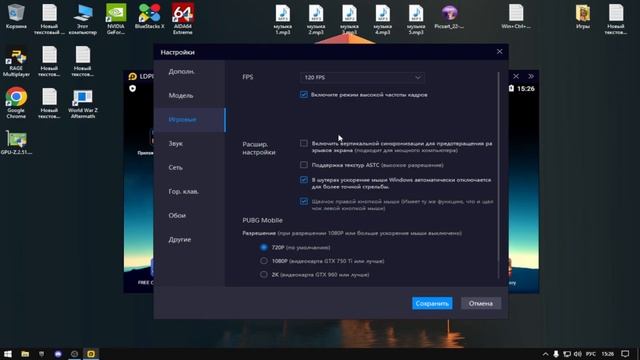
Task: Click the shield icon in LDPlayer window
Action: pos(132,89)
